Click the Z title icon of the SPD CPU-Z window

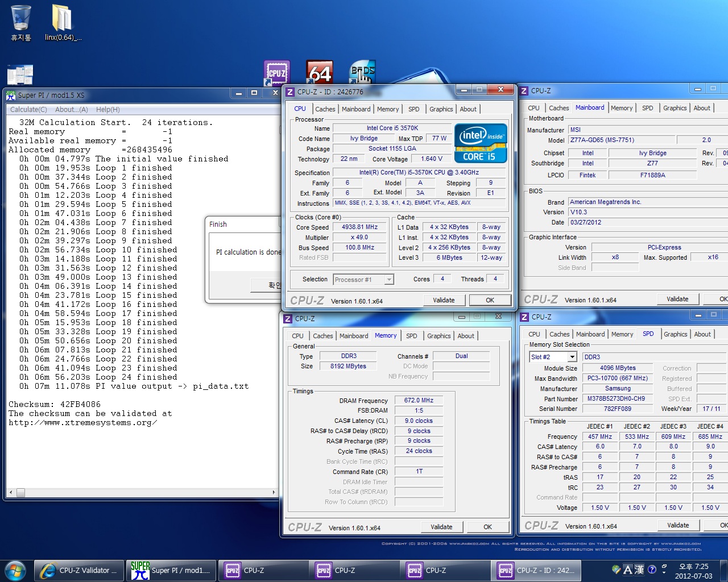coord(525,317)
